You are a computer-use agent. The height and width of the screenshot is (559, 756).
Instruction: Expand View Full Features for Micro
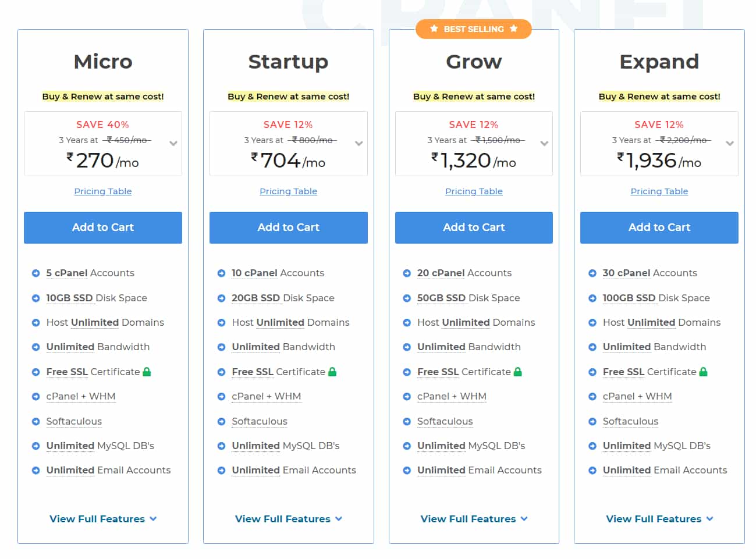103,519
